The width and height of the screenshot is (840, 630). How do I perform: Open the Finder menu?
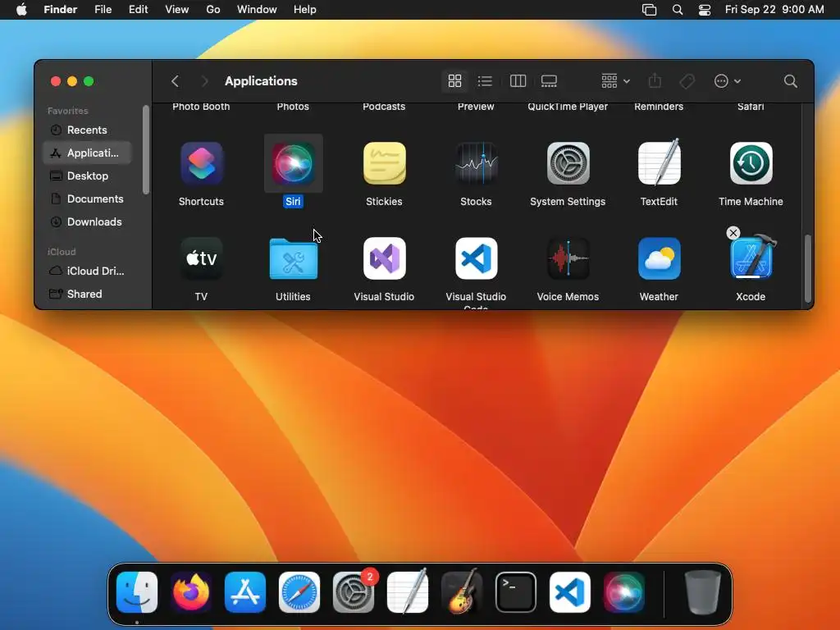point(61,10)
